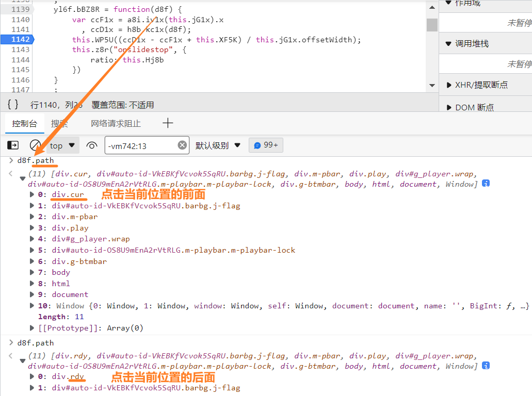The image size is (532, 396).
Task: Click 未暂停 under 调用堆栈
Action: 519,64
